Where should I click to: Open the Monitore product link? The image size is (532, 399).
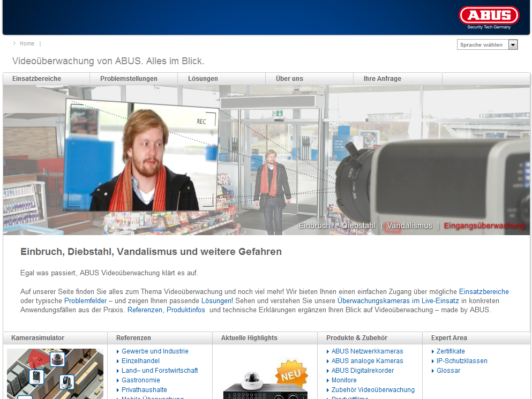(x=344, y=380)
